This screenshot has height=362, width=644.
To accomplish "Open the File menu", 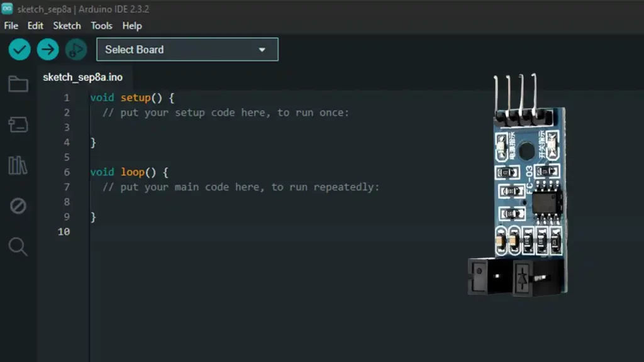I will [x=11, y=26].
